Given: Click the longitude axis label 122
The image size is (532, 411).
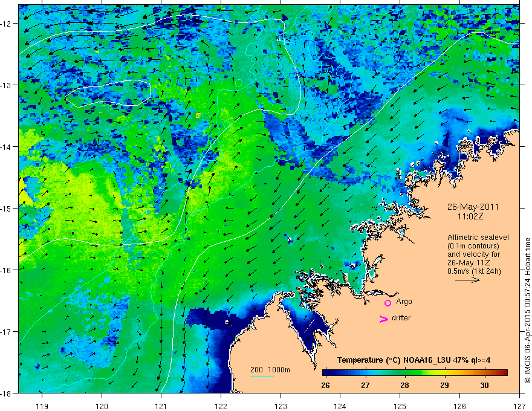Looking at the screenshot, I should tap(221, 406).
